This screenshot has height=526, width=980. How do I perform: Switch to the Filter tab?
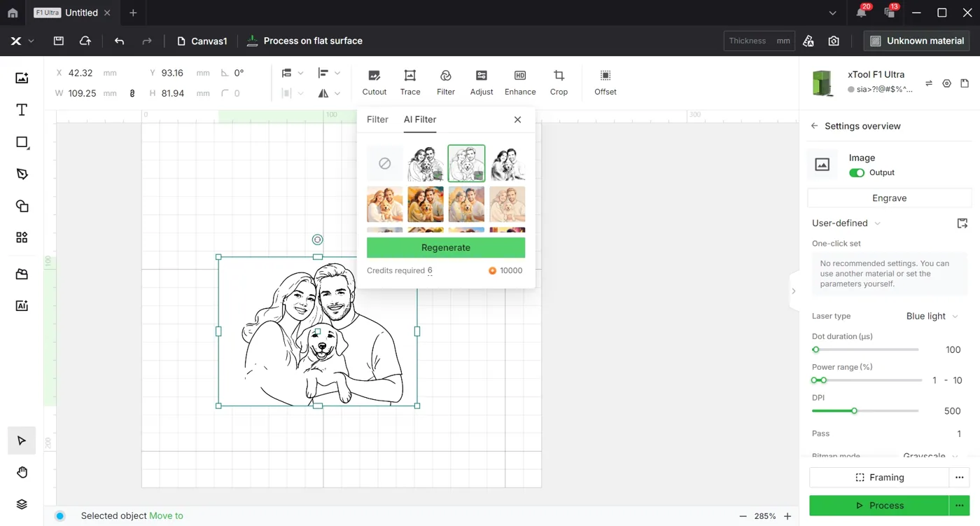377,120
